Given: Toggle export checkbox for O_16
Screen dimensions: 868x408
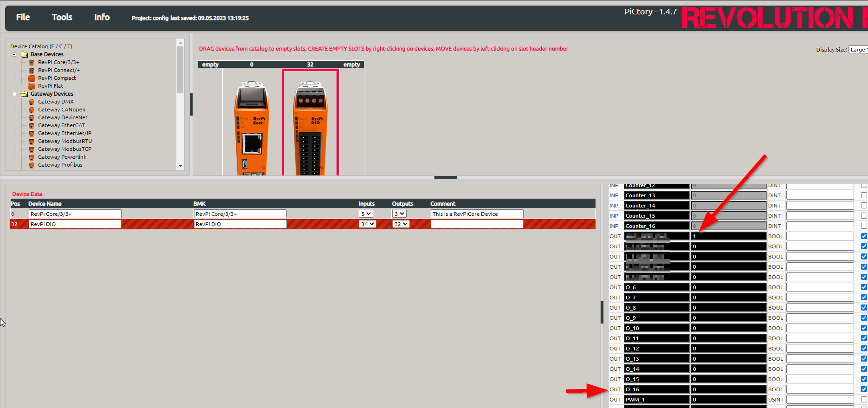Looking at the screenshot, I should point(864,389).
